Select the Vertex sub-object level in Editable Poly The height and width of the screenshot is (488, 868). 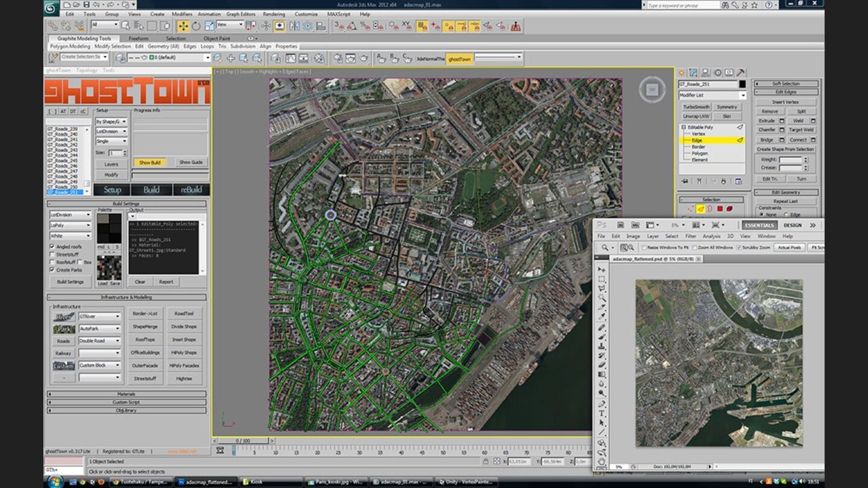tap(699, 133)
